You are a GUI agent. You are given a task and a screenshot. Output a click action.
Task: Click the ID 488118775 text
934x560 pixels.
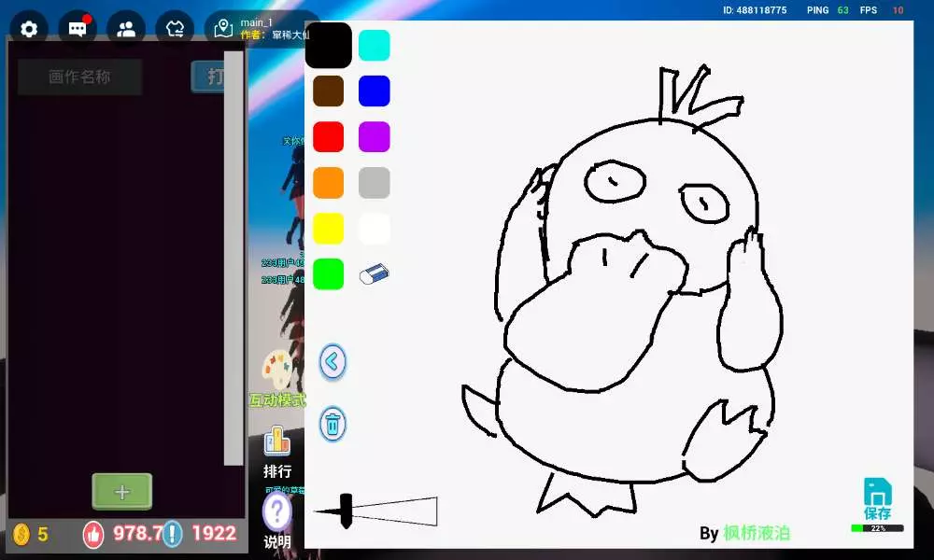coord(755,10)
